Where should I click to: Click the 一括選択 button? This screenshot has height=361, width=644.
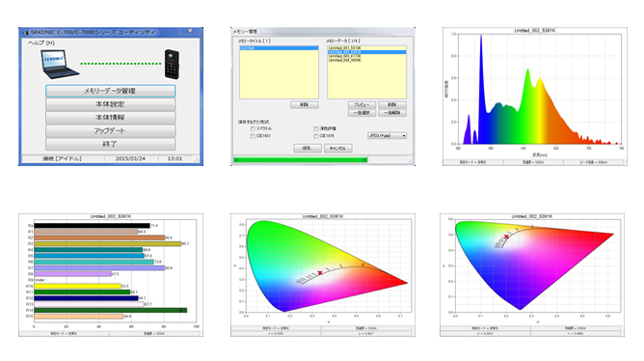(362, 113)
